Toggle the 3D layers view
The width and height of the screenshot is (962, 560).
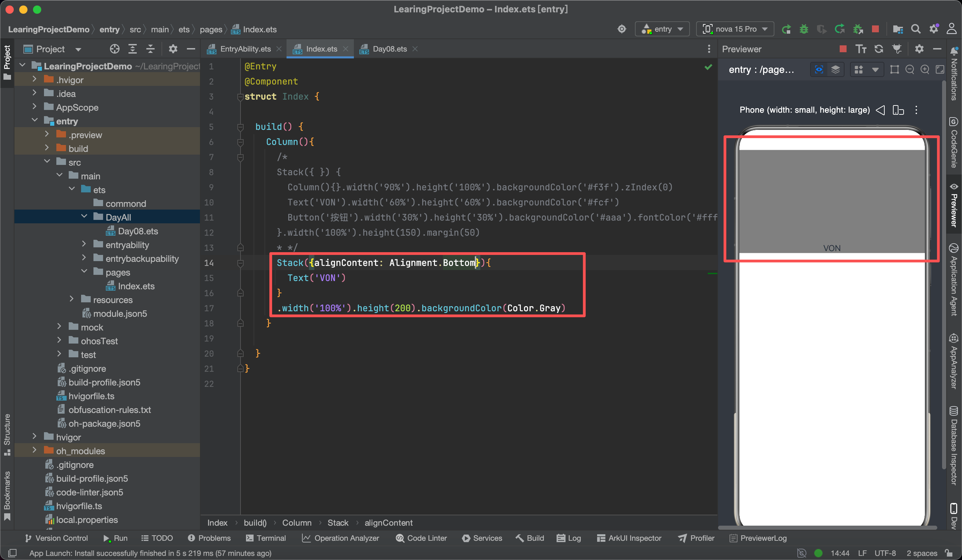836,69
